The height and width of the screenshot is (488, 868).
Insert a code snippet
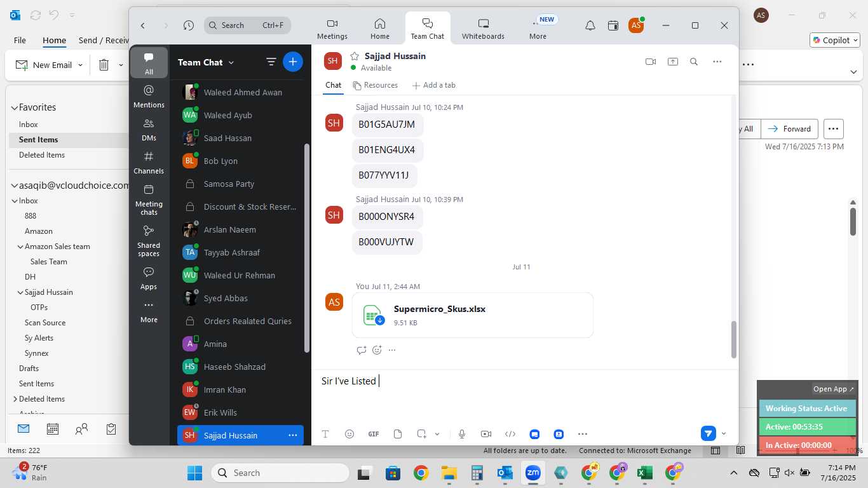tap(510, 434)
